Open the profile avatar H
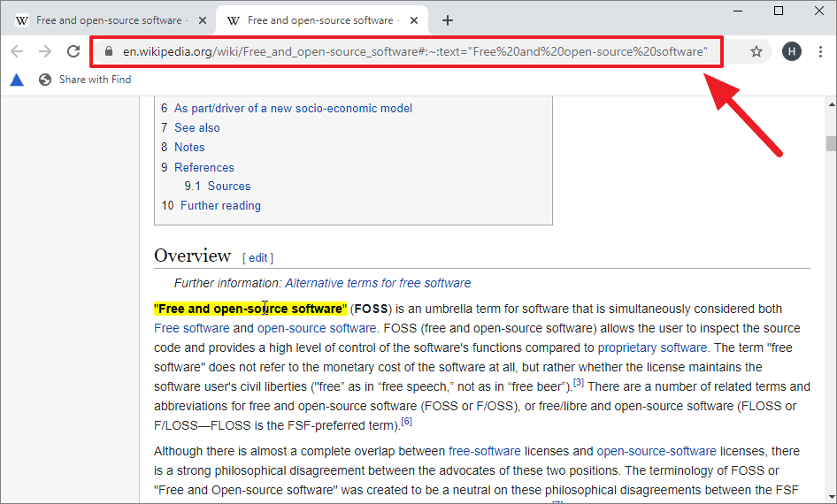Image resolution: width=837 pixels, height=504 pixels. tap(792, 52)
